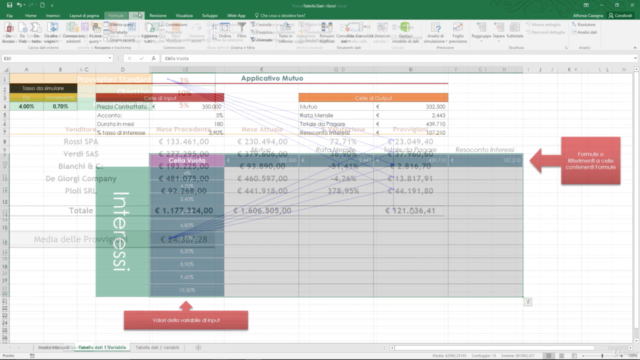The height and width of the screenshot is (360, 640).
Task: Open Aggiorna tutti dropdown
Action: tap(149, 33)
